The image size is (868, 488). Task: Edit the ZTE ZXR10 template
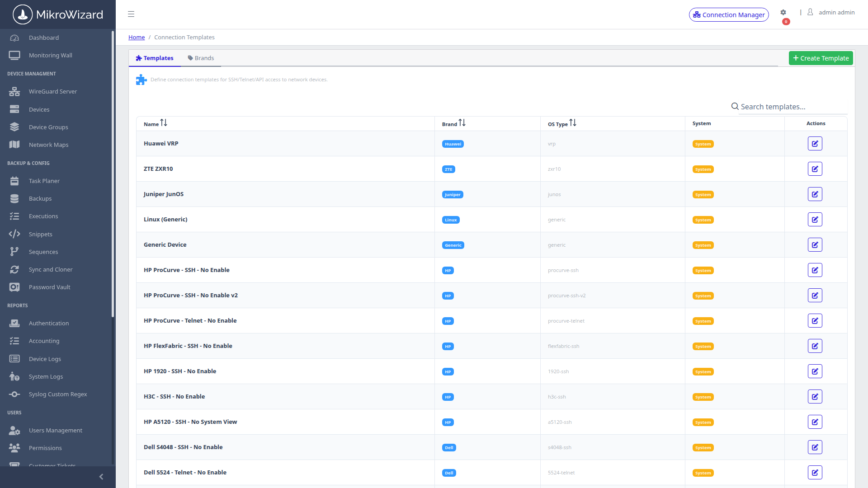point(815,169)
